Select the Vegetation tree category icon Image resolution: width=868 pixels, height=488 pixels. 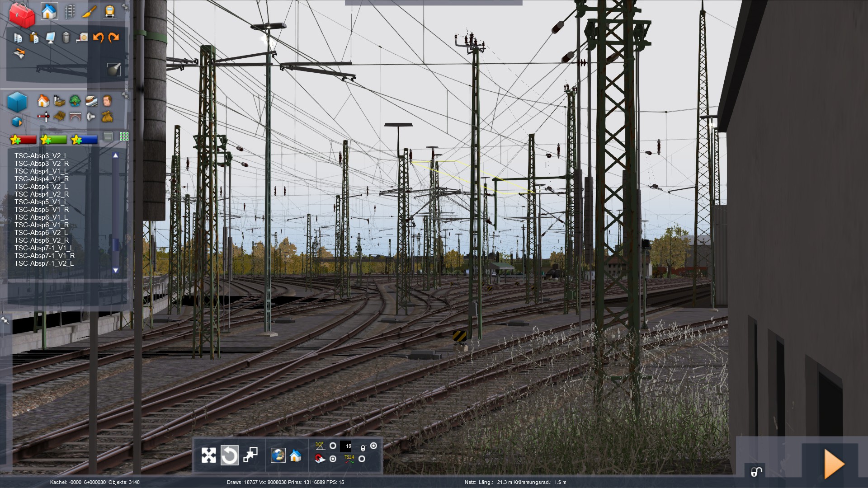coord(75,100)
